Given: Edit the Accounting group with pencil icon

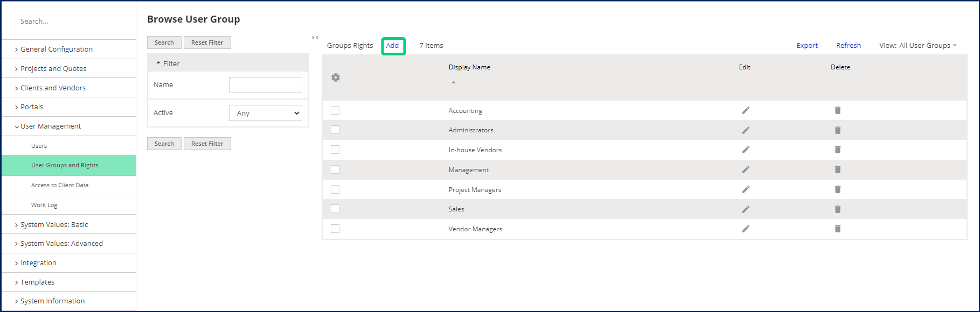Looking at the screenshot, I should tap(746, 110).
